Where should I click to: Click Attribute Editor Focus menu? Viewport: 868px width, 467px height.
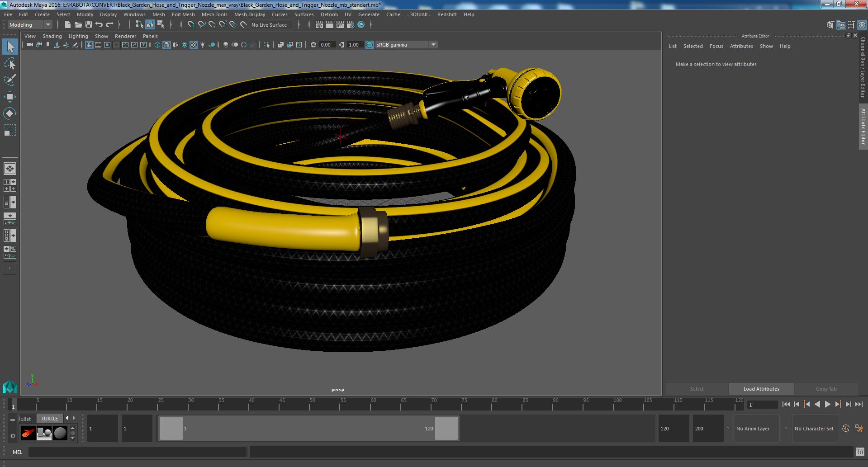coord(716,46)
